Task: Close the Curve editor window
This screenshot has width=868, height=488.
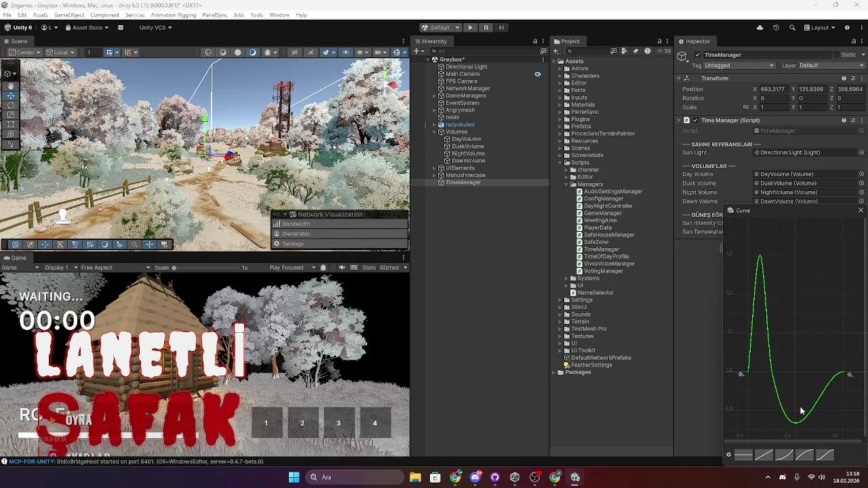Action: pos(861,211)
